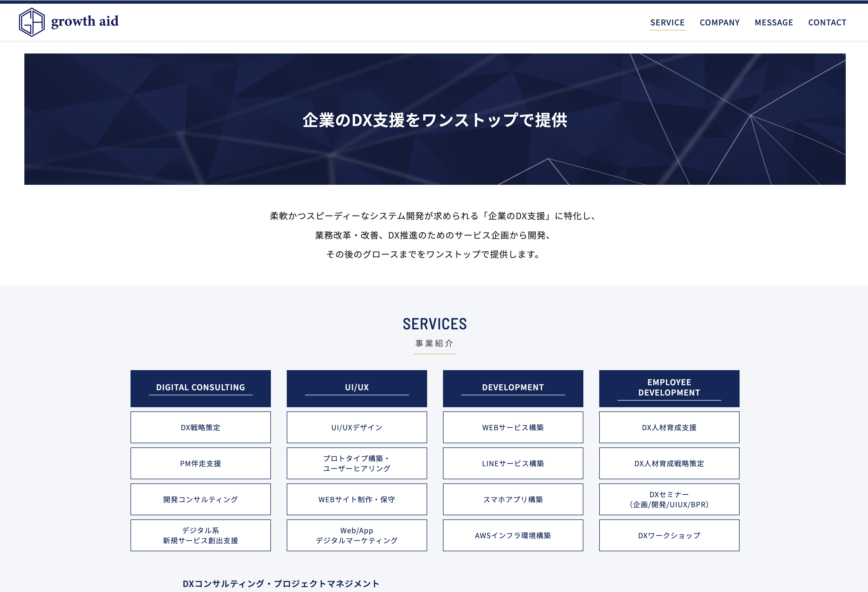Open the MESSAGE page link
The height and width of the screenshot is (592, 868).
pos(774,21)
